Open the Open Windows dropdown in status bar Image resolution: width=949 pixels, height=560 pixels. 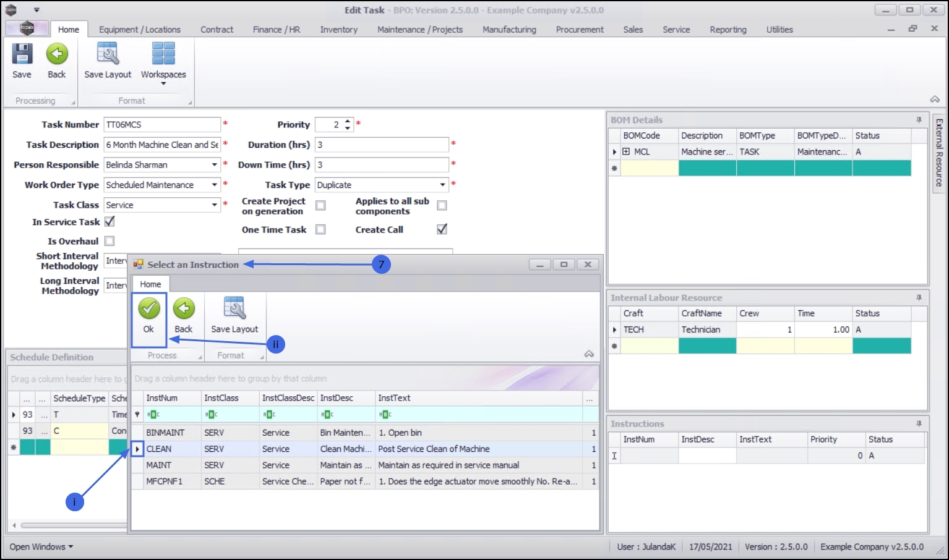click(x=41, y=547)
